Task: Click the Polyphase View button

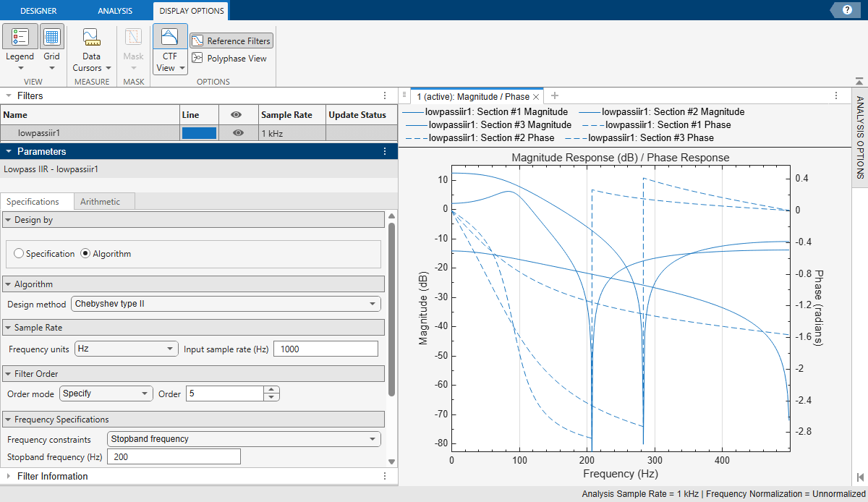Action: point(229,59)
